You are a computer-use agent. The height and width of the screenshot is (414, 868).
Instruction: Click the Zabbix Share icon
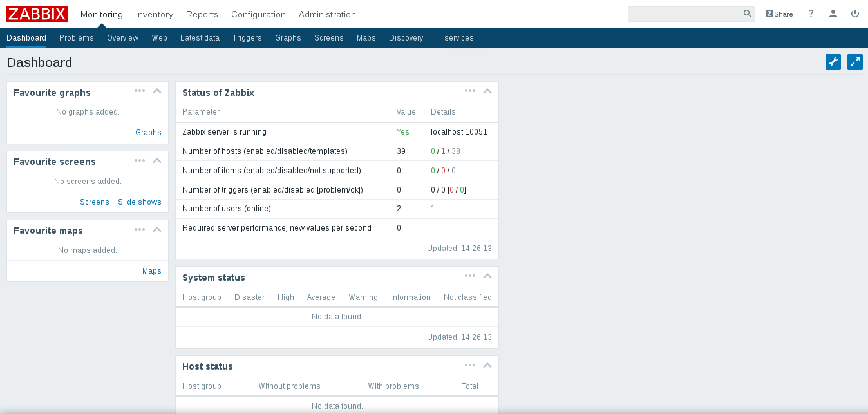778,14
